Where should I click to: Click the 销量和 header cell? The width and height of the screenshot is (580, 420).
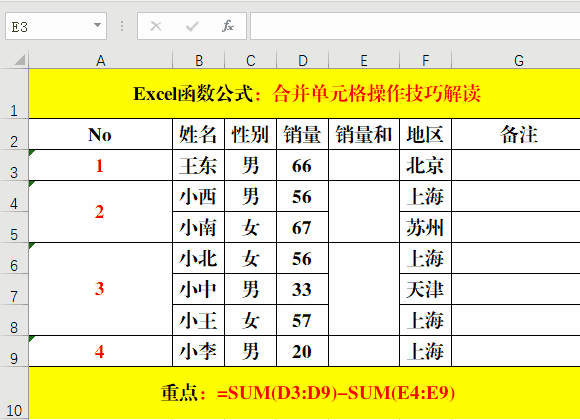(x=364, y=134)
